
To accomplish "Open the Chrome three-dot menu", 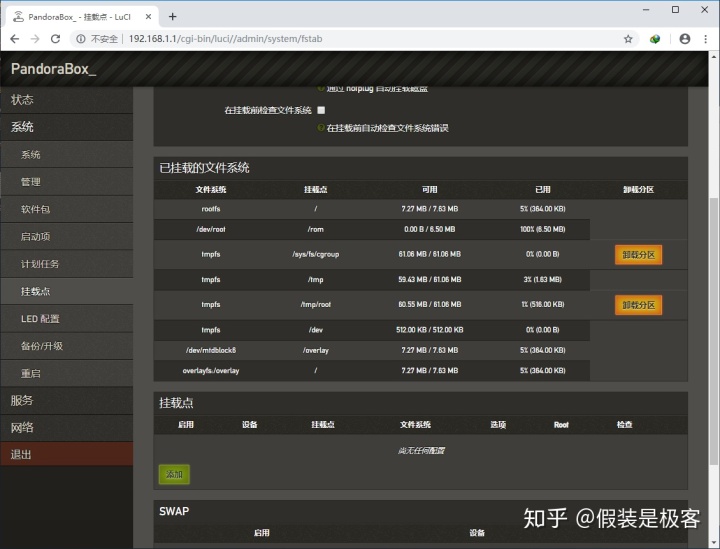I will (706, 39).
